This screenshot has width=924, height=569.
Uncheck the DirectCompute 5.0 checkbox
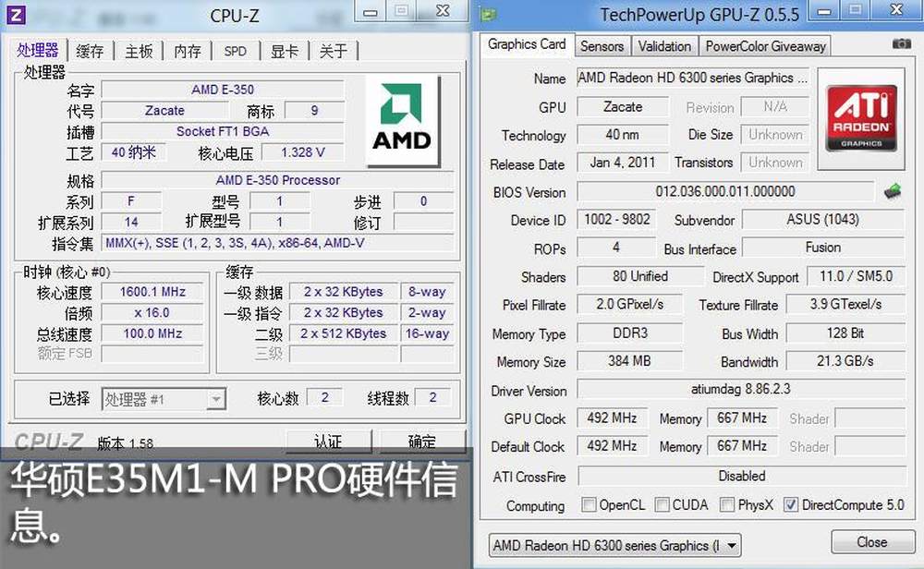pos(790,505)
